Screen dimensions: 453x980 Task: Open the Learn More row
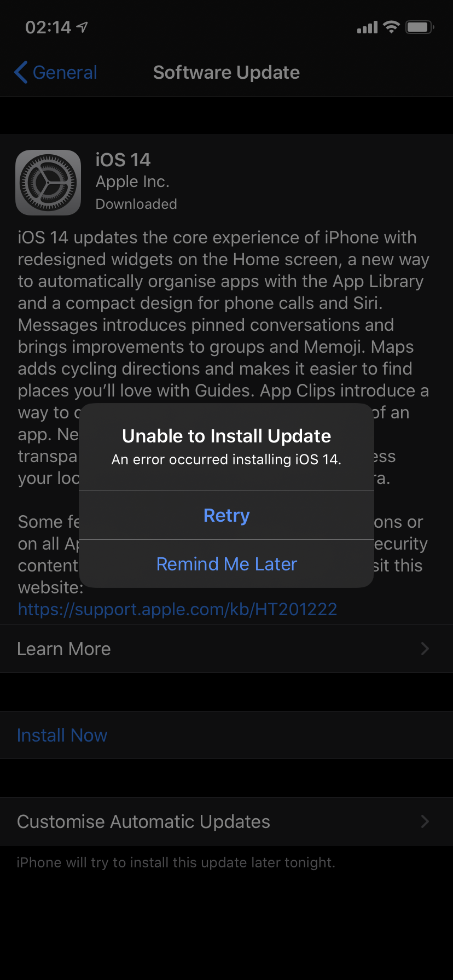tap(226, 649)
